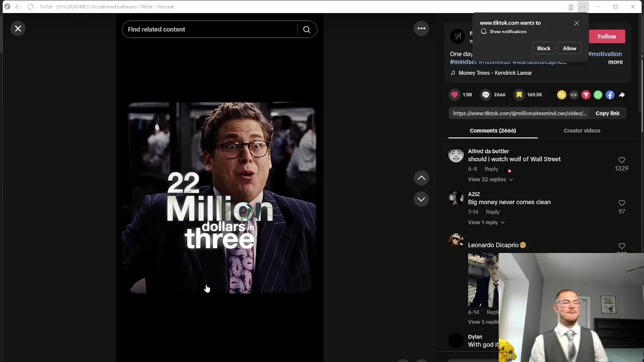This screenshot has height=362, width=644.
Task: Go to next video with down arrow
Action: (421, 199)
